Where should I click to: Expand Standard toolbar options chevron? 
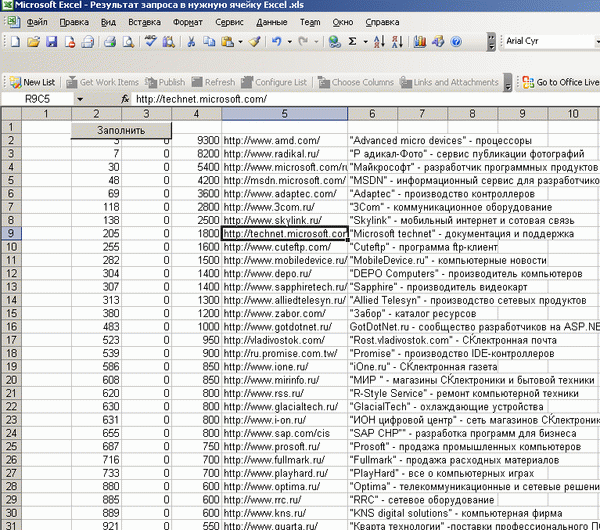tap(491, 42)
